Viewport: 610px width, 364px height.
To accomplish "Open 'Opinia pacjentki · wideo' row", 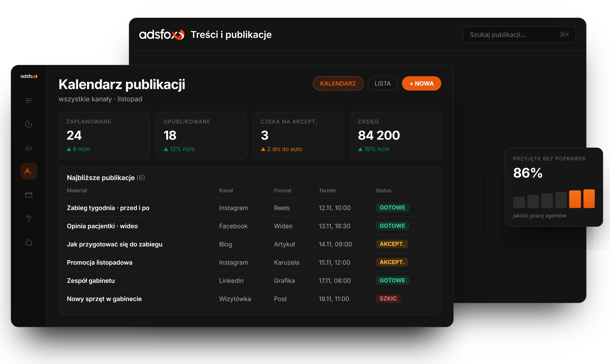I will pyautogui.click(x=250, y=226).
